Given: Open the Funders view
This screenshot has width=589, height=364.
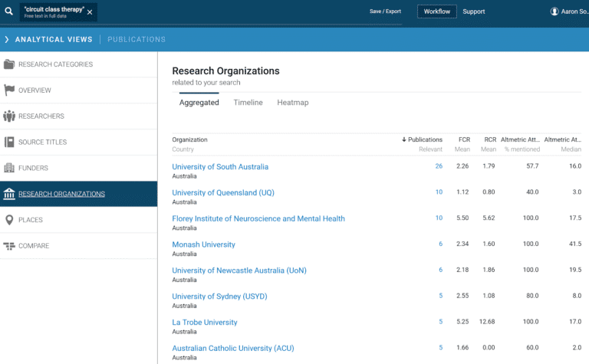Looking at the screenshot, I should (x=78, y=168).
